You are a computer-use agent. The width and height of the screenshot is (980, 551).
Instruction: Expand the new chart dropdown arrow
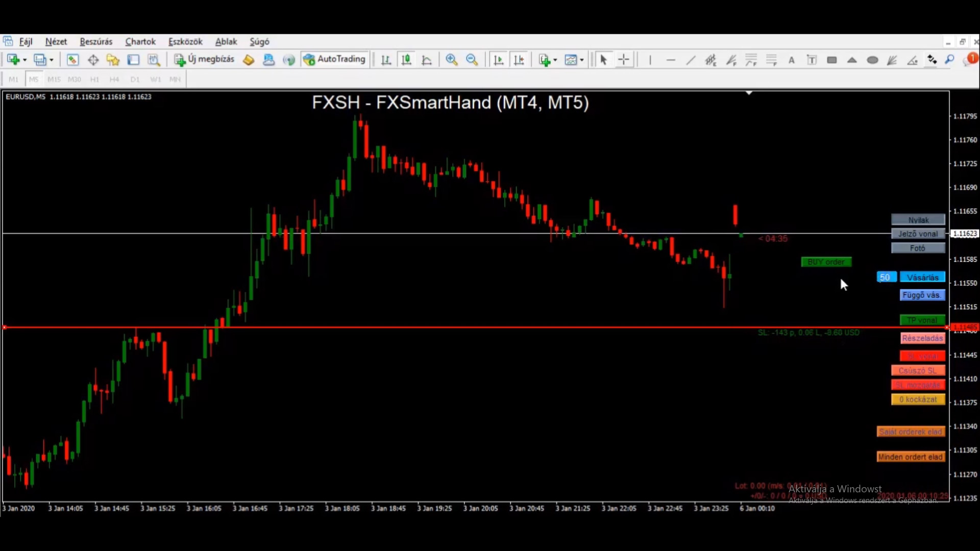click(x=24, y=60)
